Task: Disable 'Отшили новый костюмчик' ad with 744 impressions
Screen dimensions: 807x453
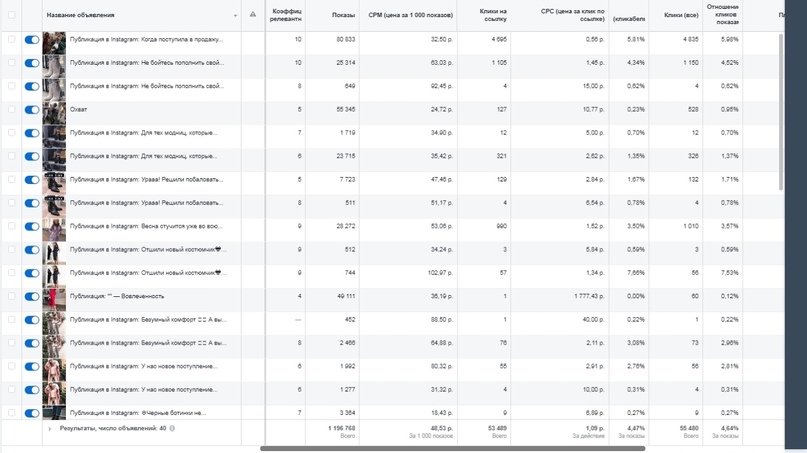Action: point(31,273)
